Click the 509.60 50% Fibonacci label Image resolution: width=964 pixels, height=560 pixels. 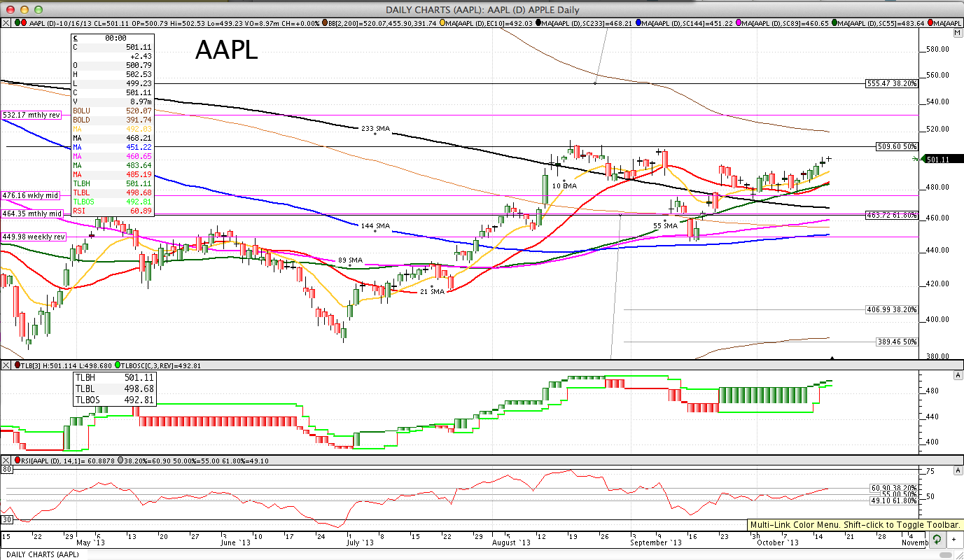click(896, 147)
